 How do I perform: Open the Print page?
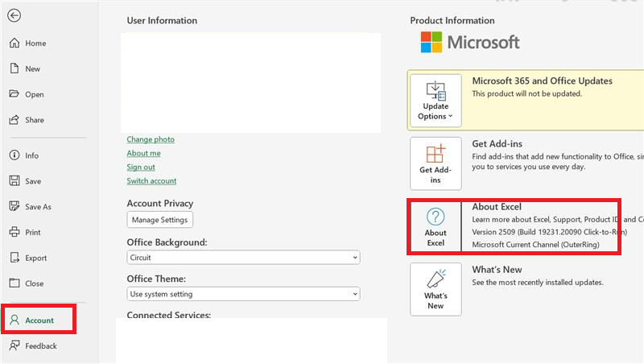point(25,232)
